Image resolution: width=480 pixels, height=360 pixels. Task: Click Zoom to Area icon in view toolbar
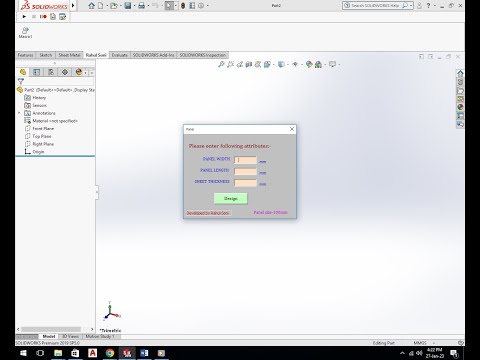pyautogui.click(x=230, y=64)
